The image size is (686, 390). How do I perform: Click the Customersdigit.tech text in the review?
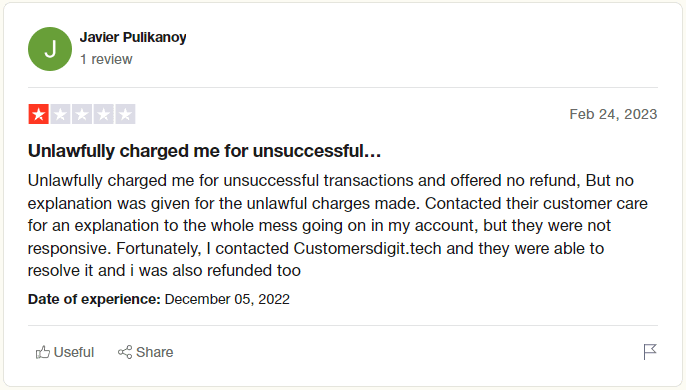367,248
